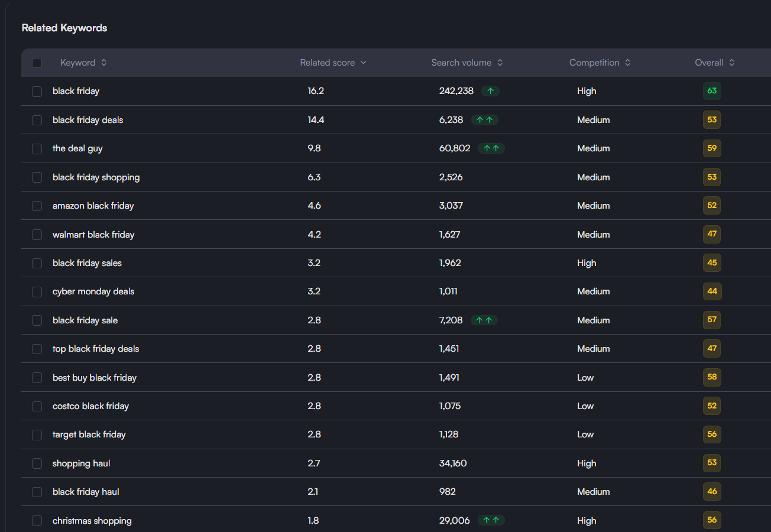The width and height of the screenshot is (771, 532).
Task: Click the 58 score badge for best buy black friday
Action: 711,377
